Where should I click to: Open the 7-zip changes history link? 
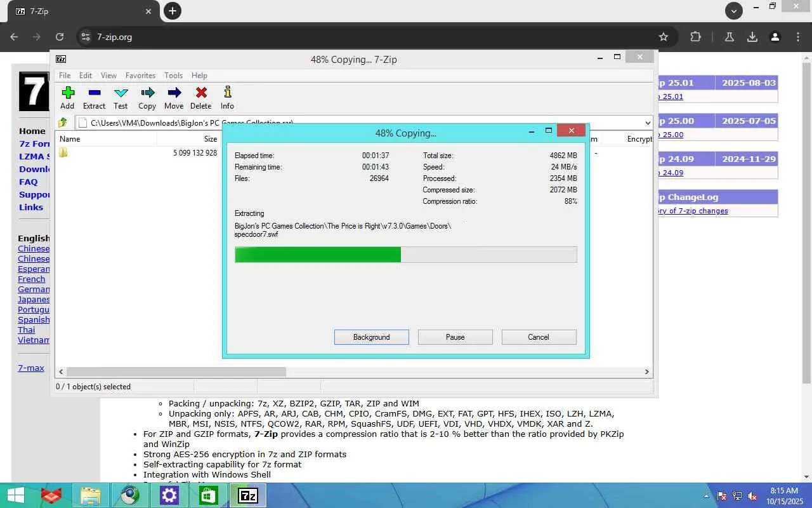tap(693, 211)
